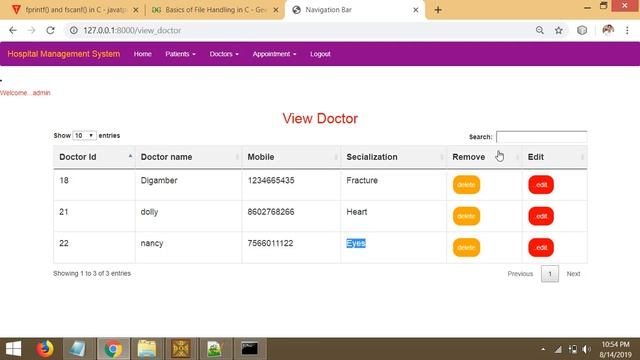Open the zoom magnifier icon in address bar

(540, 30)
